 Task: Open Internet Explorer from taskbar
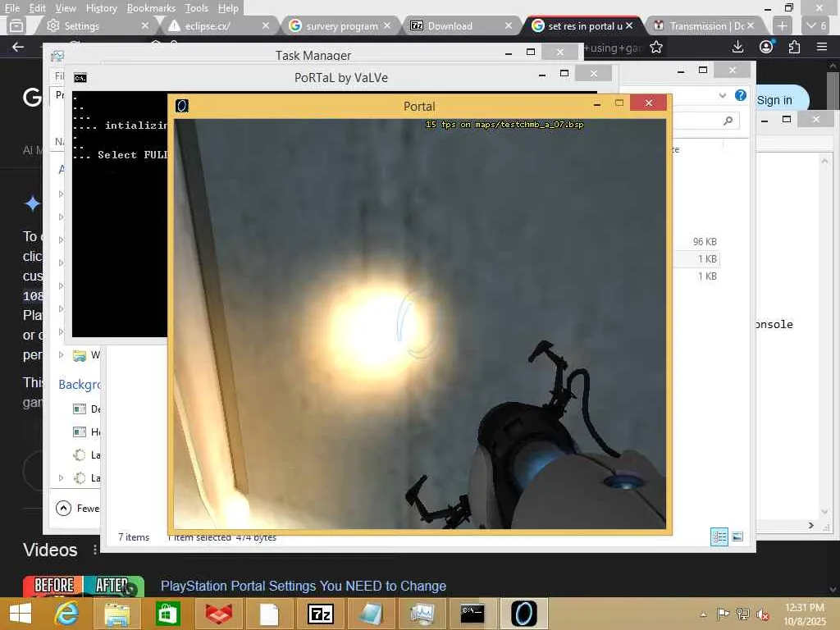pyautogui.click(x=67, y=614)
